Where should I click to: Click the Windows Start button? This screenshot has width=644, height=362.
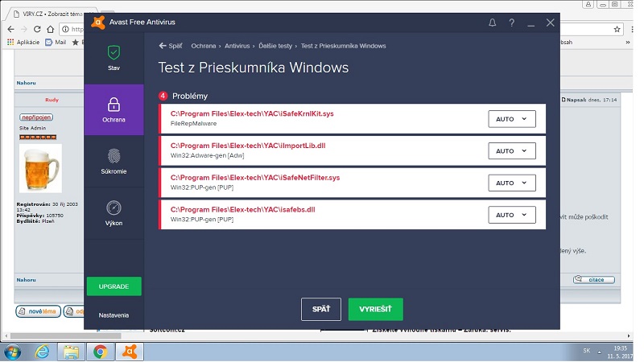(14, 351)
